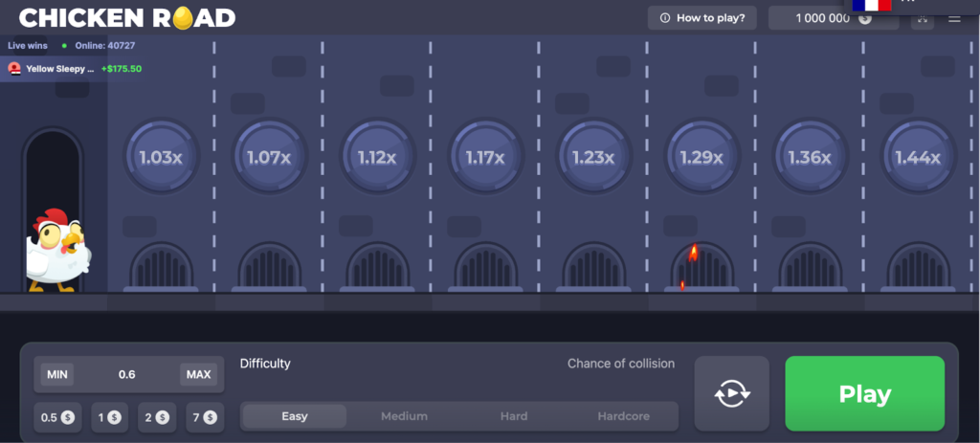The width and height of the screenshot is (980, 443).
Task: Click the 1.03x multiplier manhole
Action: click(161, 157)
